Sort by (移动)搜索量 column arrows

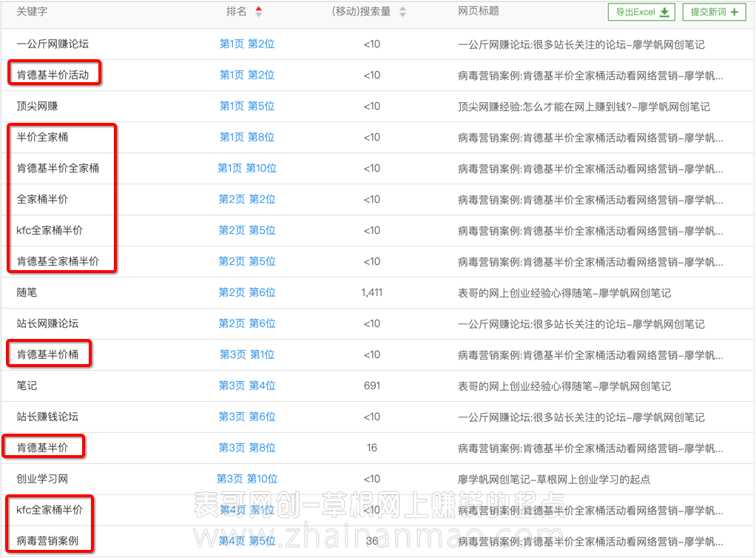tap(402, 12)
